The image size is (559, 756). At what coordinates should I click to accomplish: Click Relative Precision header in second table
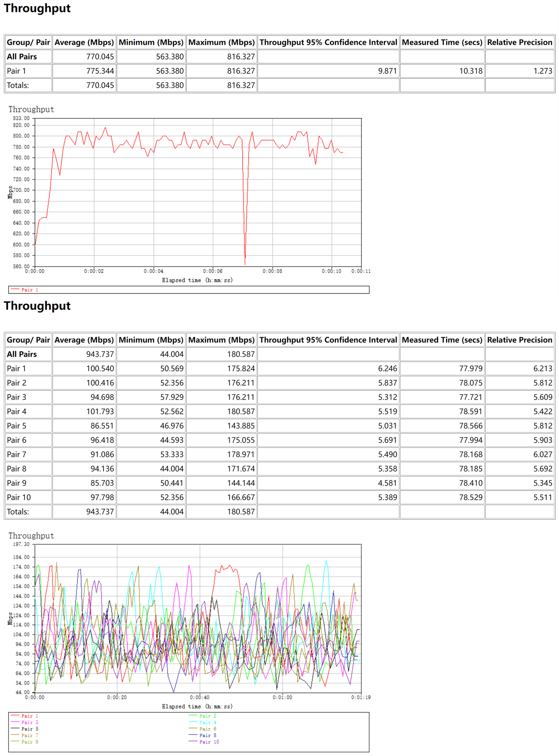click(x=519, y=340)
